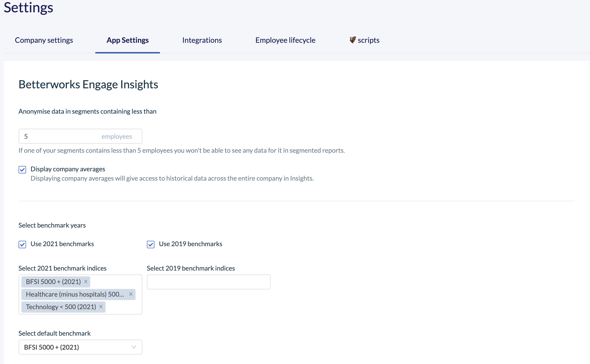The height and width of the screenshot is (364, 590).
Task: Remove the BFSI 5000 + (2021) tag
Action: [x=86, y=282]
